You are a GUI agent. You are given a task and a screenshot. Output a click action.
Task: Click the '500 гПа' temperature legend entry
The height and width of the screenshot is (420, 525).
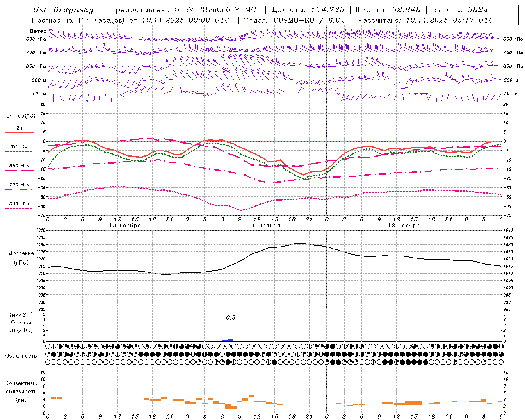[19, 204]
